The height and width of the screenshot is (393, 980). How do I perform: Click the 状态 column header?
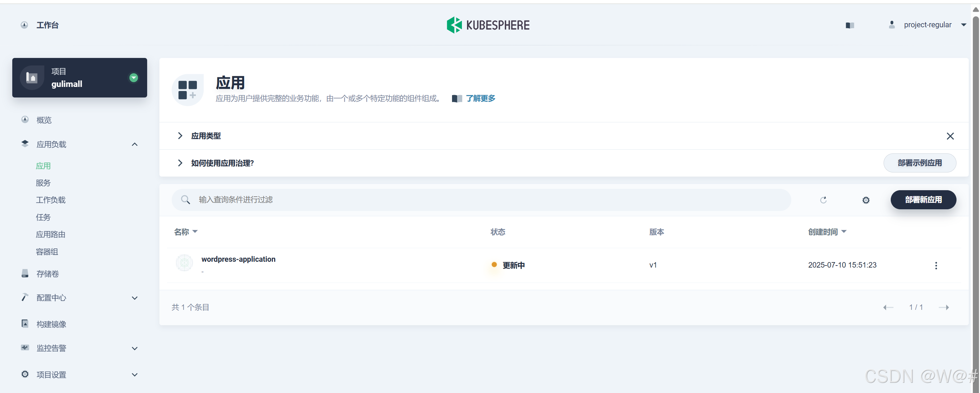498,232
